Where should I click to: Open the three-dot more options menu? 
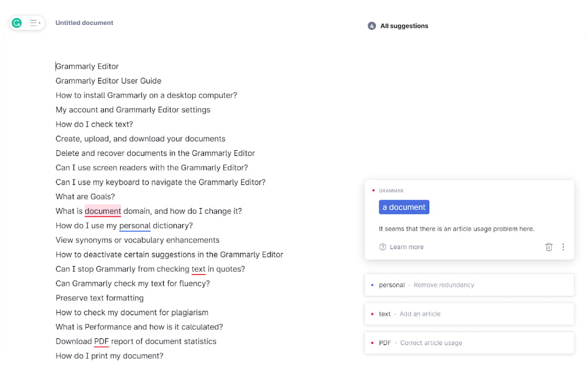point(563,247)
